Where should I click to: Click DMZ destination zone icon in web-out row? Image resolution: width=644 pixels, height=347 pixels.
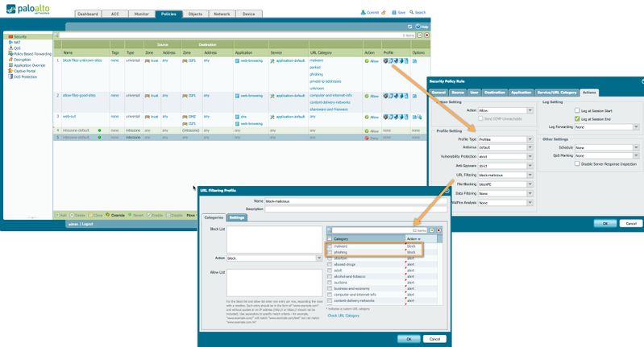pyautogui.click(x=185, y=117)
